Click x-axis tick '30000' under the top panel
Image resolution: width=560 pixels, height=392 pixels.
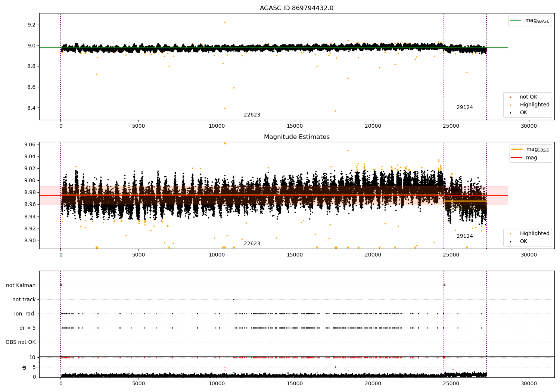tap(529, 126)
